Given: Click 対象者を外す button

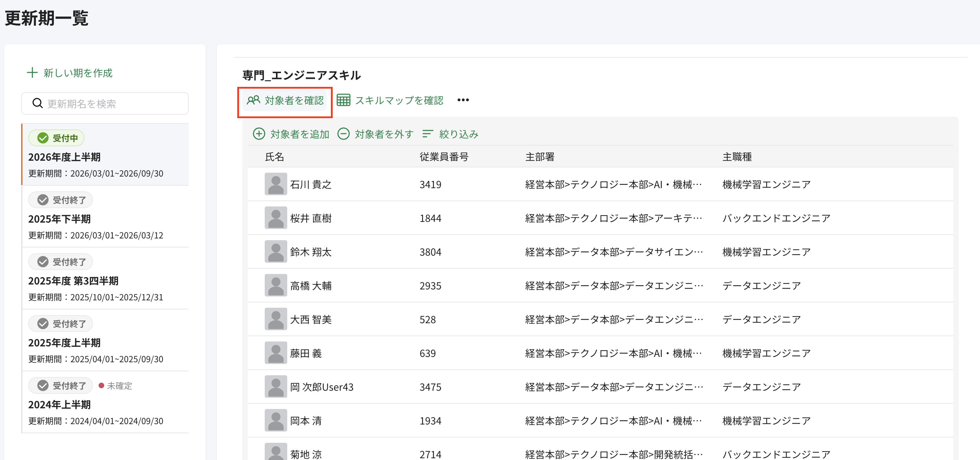Looking at the screenshot, I should pos(376,134).
